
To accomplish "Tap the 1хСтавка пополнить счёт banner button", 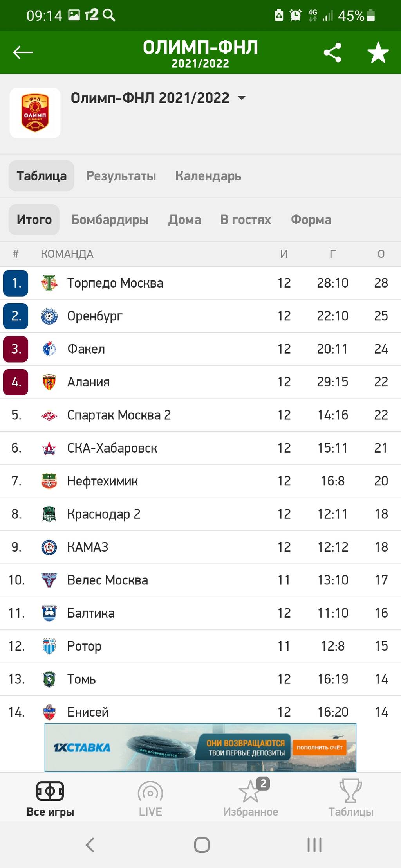I will 319,748.
